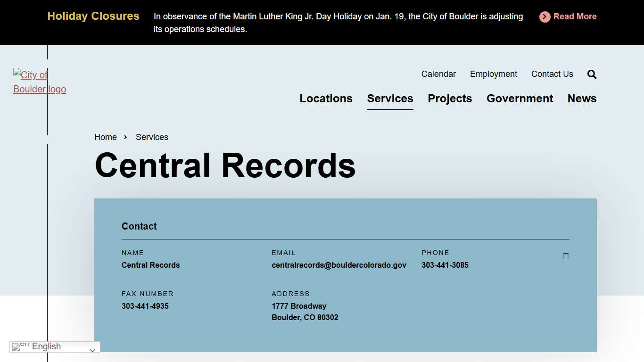Open the Calendar page
The width and height of the screenshot is (644, 362).
pyautogui.click(x=438, y=74)
